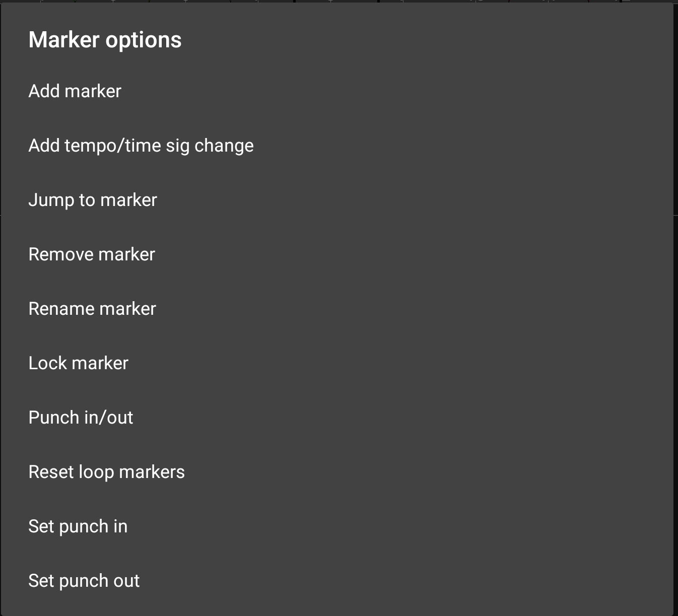Set the punch out point
This screenshot has width=678, height=616.
[x=84, y=581]
